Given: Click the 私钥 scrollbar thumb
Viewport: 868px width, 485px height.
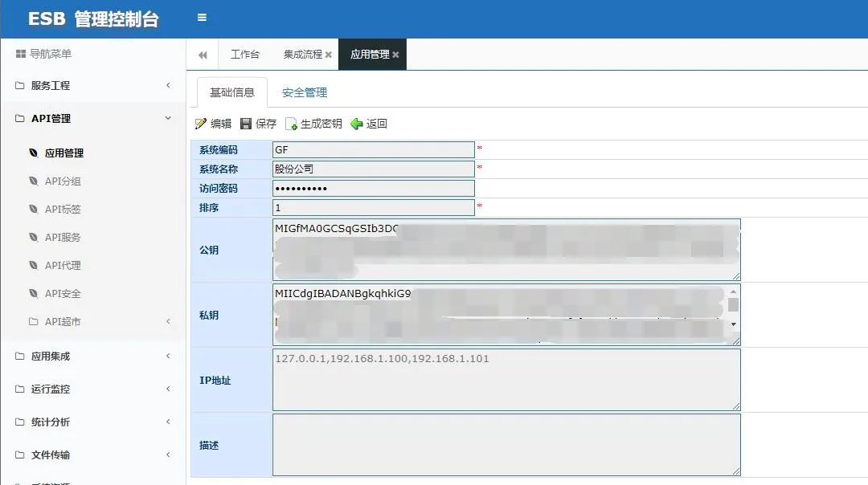Looking at the screenshot, I should [734, 304].
